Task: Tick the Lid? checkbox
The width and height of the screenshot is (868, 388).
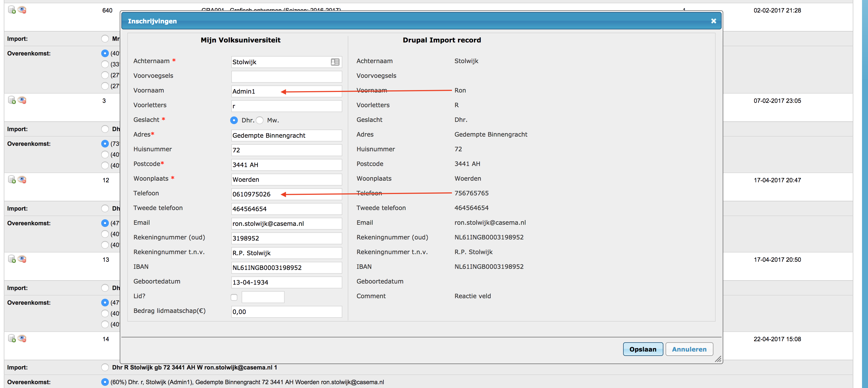Action: click(234, 297)
